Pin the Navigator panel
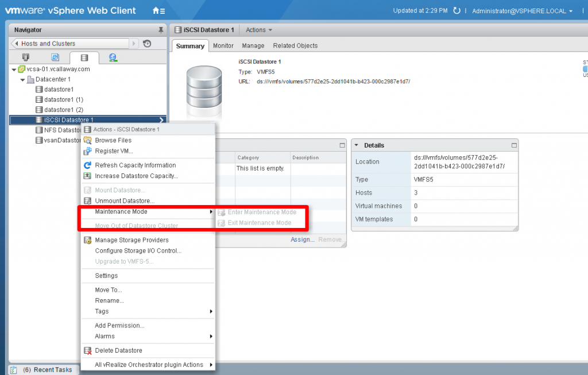The image size is (588, 375). (161, 30)
